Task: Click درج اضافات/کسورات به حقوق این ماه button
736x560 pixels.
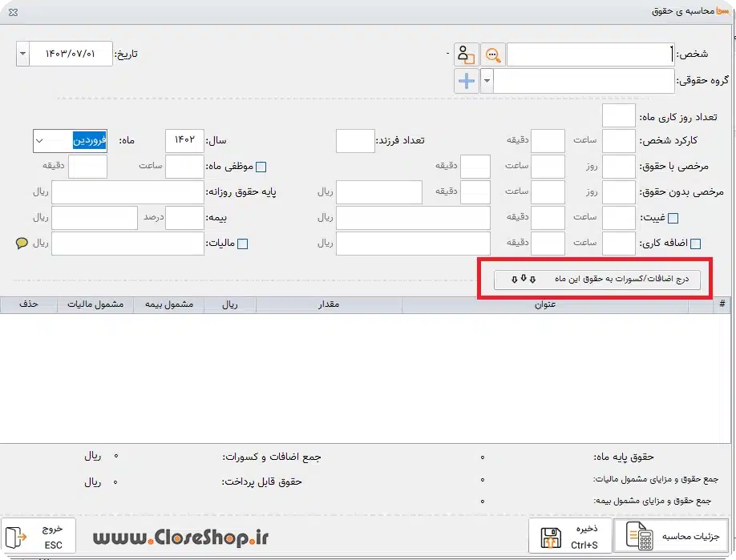Action: [x=597, y=280]
